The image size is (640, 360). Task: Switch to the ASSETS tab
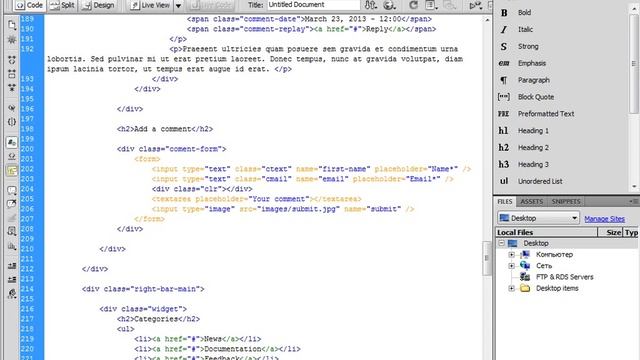[531, 202]
